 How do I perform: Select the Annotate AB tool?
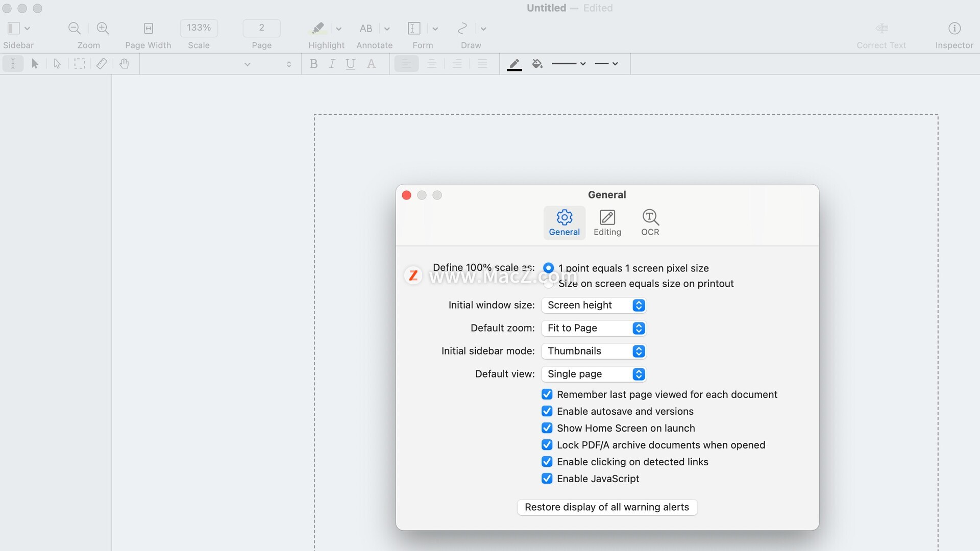(x=366, y=28)
